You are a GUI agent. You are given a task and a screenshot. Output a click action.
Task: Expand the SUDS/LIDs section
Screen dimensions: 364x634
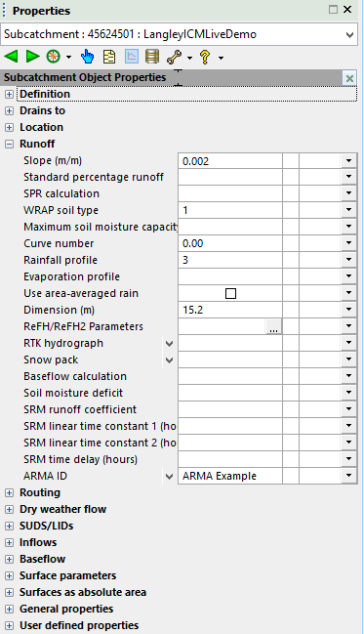(9, 526)
